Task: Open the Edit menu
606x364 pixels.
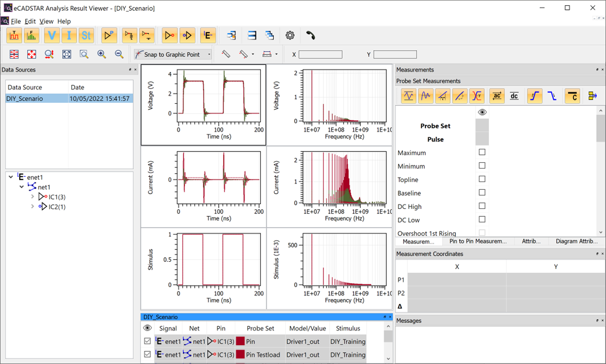Action: (x=30, y=21)
